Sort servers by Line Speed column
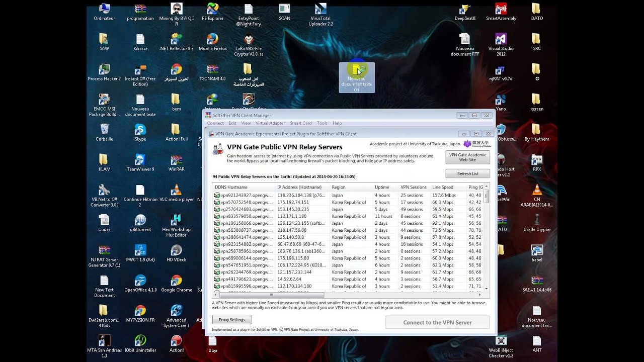Screen dimensions: 644x362 pos(448,187)
